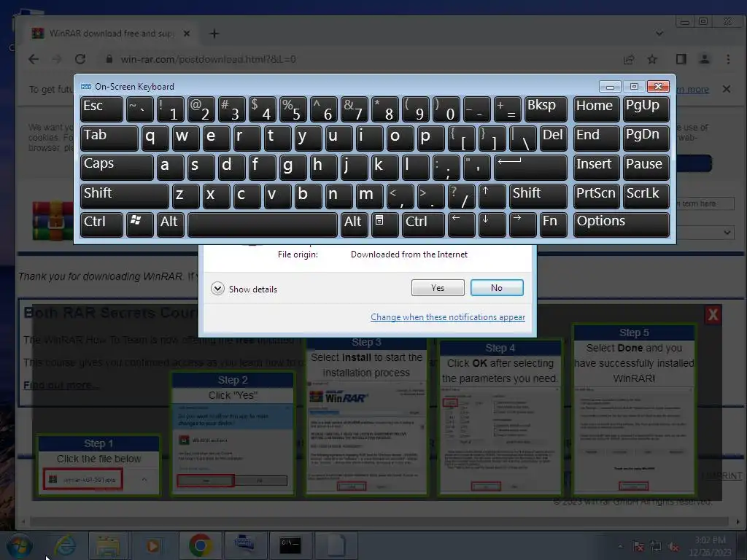Expand Show details in the dialog
Viewport: 747px width, 560px height.
[x=244, y=289]
